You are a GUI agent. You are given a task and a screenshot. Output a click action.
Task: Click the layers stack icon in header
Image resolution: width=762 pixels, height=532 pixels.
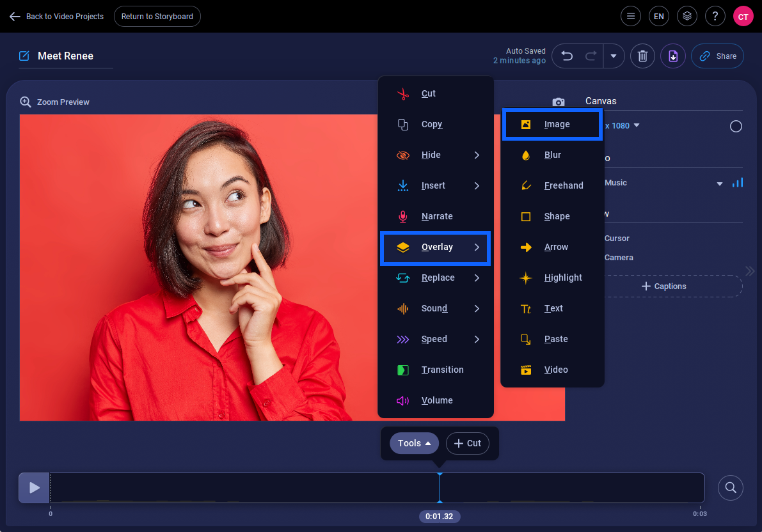click(x=687, y=17)
